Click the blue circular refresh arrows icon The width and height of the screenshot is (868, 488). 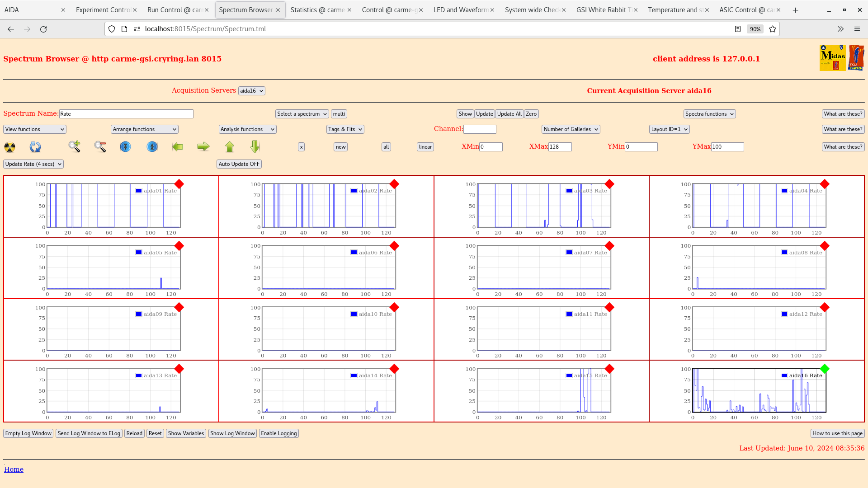click(35, 147)
